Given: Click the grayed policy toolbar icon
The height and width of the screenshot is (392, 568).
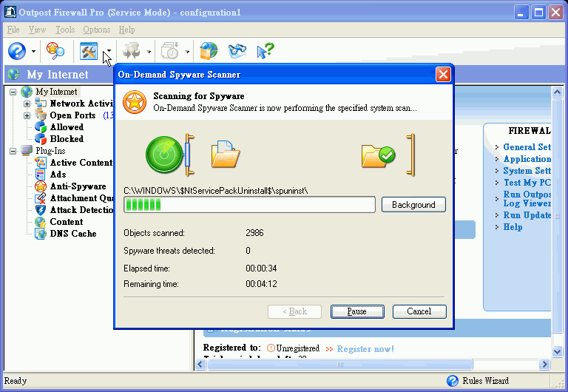Looking at the screenshot, I should click(132, 51).
